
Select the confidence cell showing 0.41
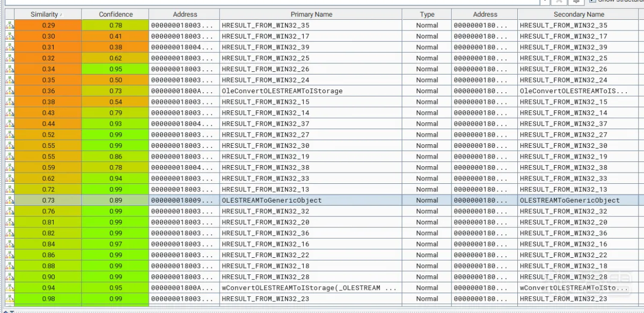pos(115,36)
